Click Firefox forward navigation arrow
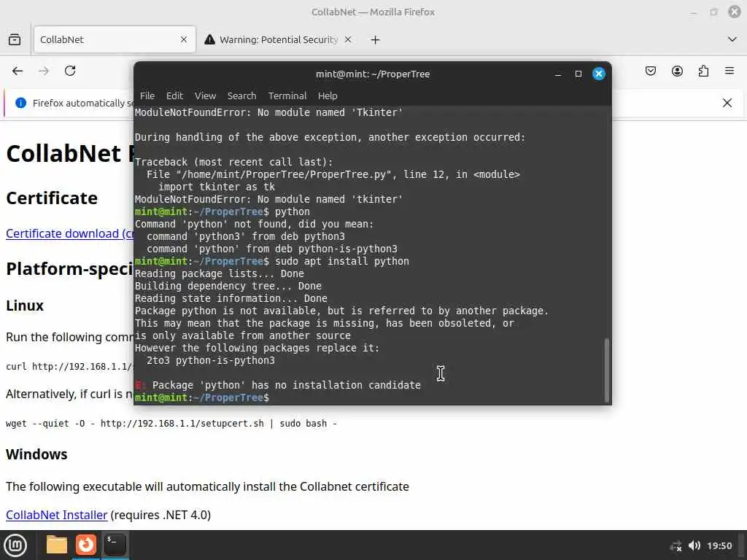The image size is (747, 560). tap(44, 71)
